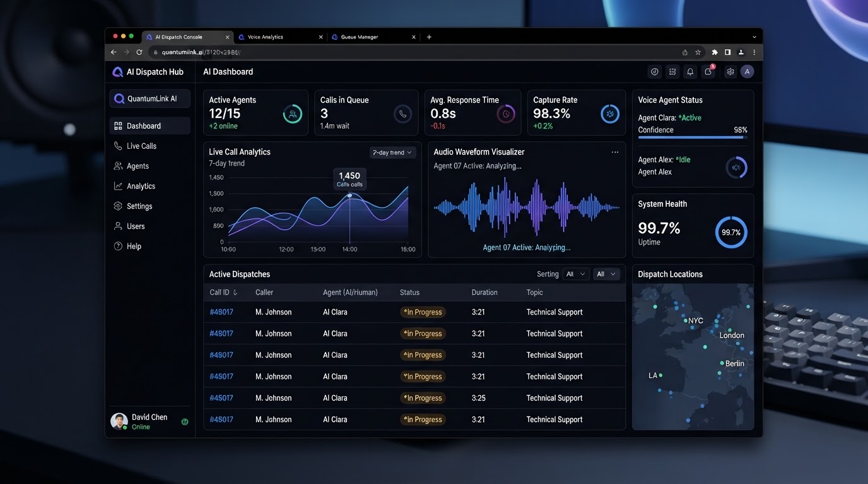Image resolution: width=868 pixels, height=484 pixels.
Task: Click the 99.7% uptime ring gauge
Action: coord(731,233)
